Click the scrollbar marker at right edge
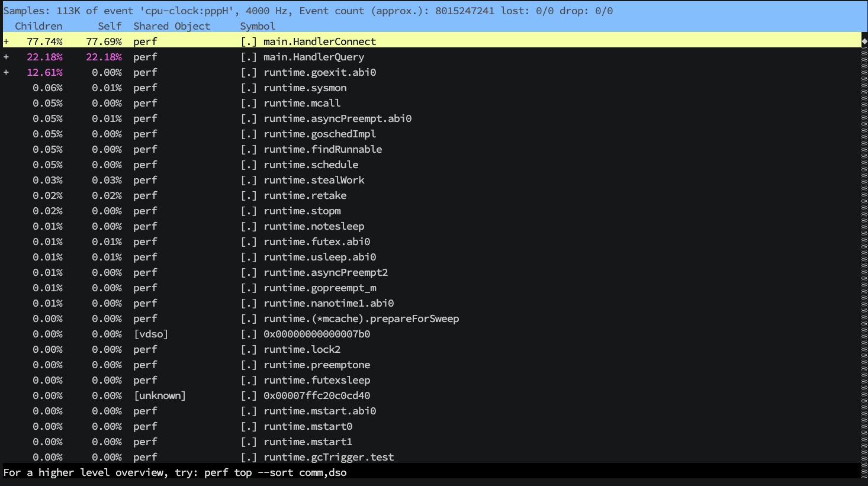Image resolution: width=868 pixels, height=486 pixels. [864, 41]
